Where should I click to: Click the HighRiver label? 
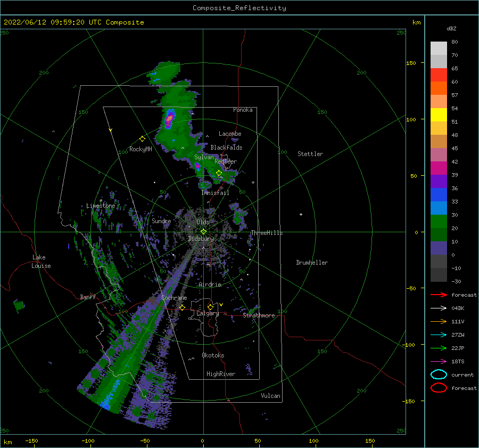click(x=221, y=374)
